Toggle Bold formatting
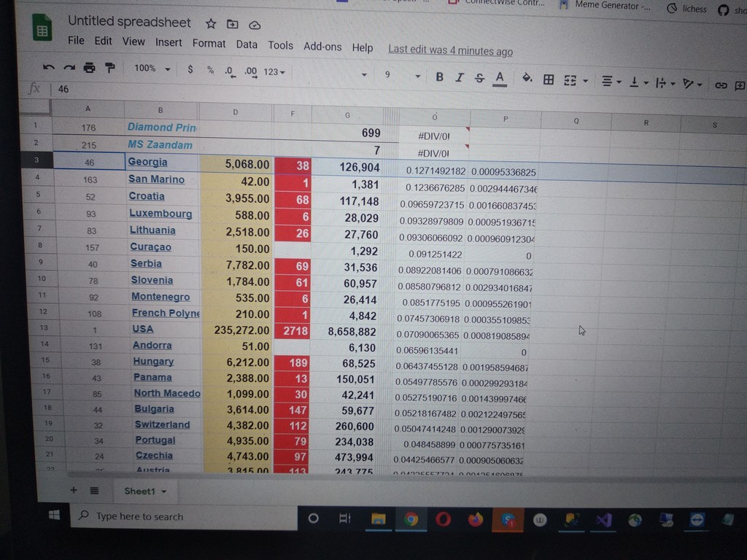Screen dimensions: 747x560 [x=439, y=77]
